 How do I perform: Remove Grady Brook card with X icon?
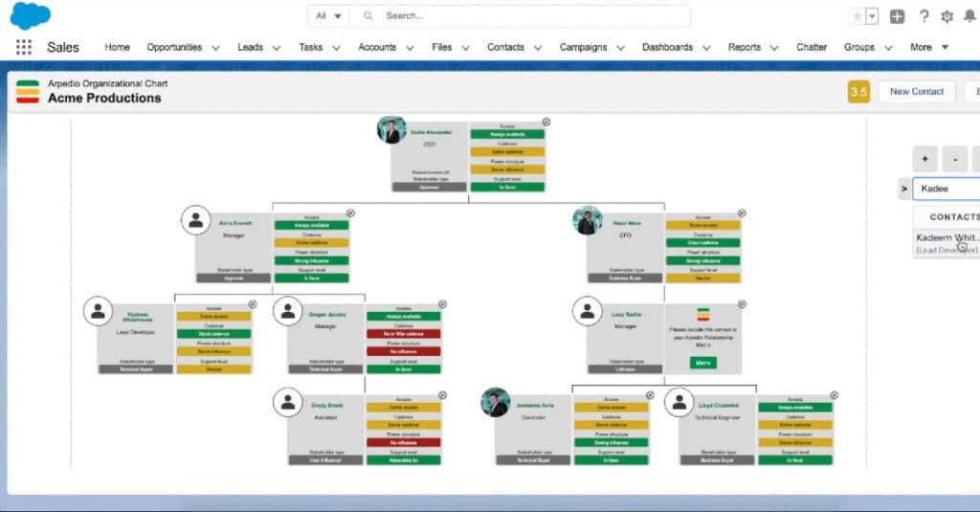442,395
